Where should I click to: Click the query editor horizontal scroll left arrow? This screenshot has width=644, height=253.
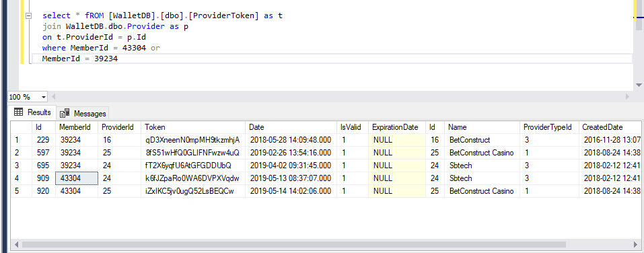(x=53, y=97)
